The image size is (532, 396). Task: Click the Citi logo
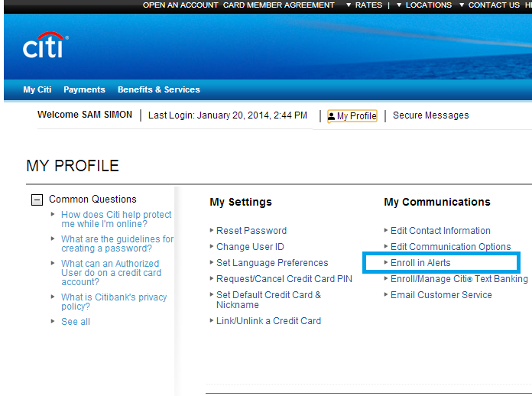(x=45, y=45)
